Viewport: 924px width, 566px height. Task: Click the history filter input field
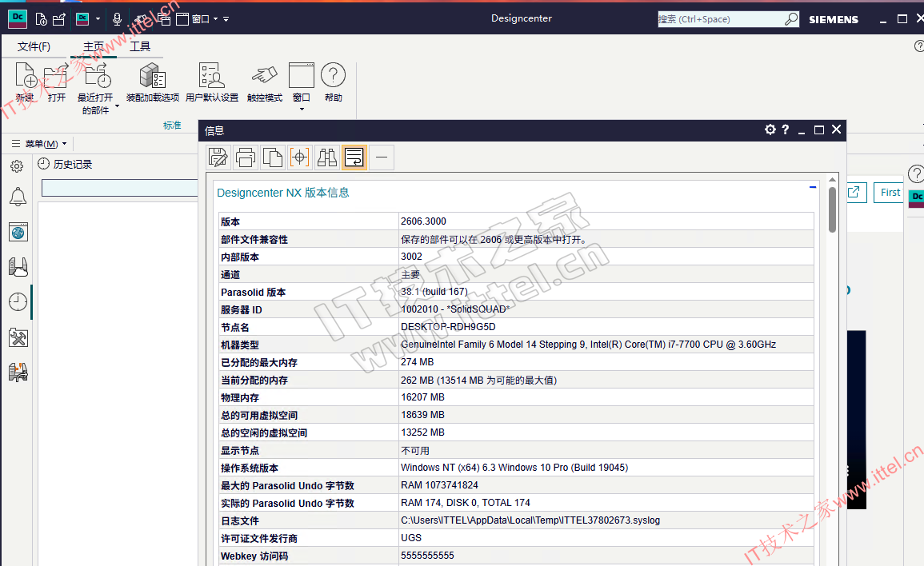click(x=120, y=188)
